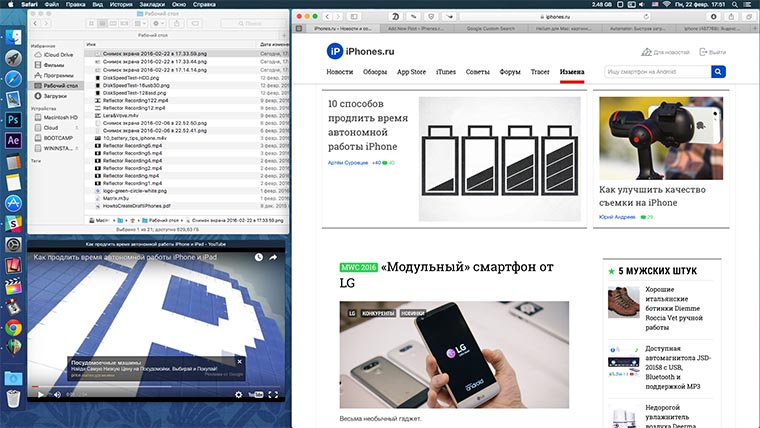The width and height of the screenshot is (760, 428).
Task: Enter fullscreen in the YouTube player
Action: pyautogui.click(x=273, y=395)
